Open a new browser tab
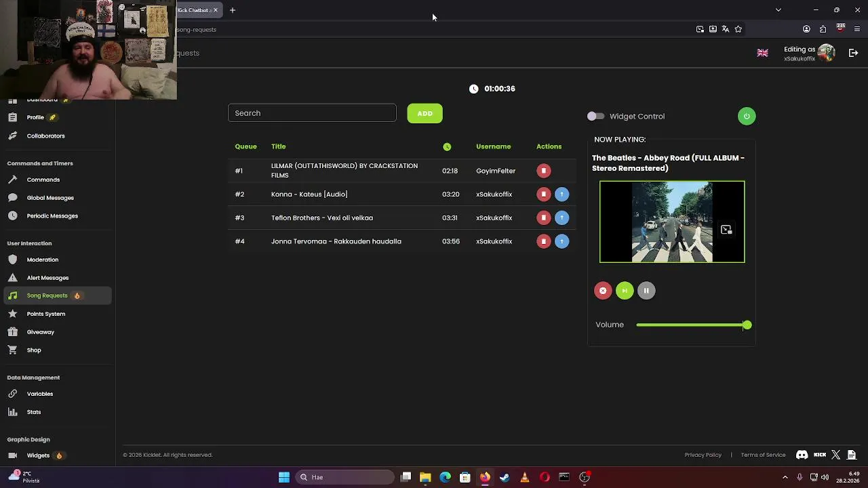Image resolution: width=868 pixels, height=488 pixels. click(232, 10)
